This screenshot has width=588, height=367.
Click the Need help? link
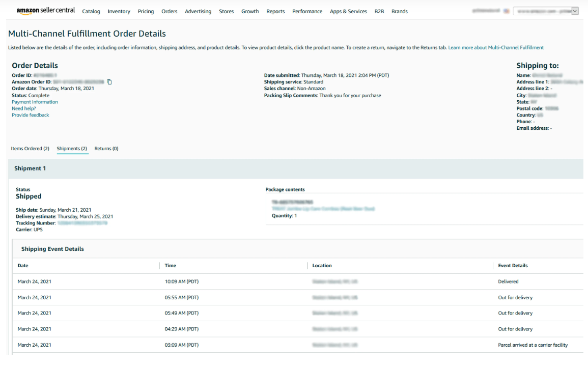coord(23,108)
